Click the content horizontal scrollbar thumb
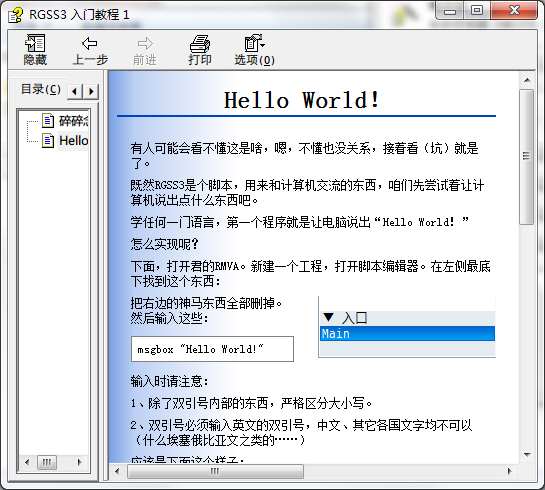Image resolution: width=545 pixels, height=490 pixels. tap(215, 471)
